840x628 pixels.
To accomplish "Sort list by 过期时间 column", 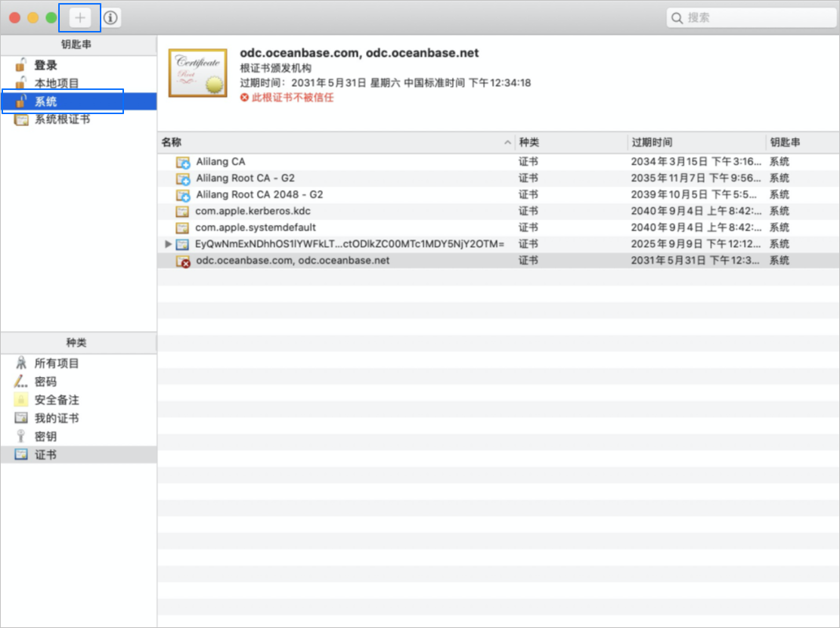I will coord(696,142).
